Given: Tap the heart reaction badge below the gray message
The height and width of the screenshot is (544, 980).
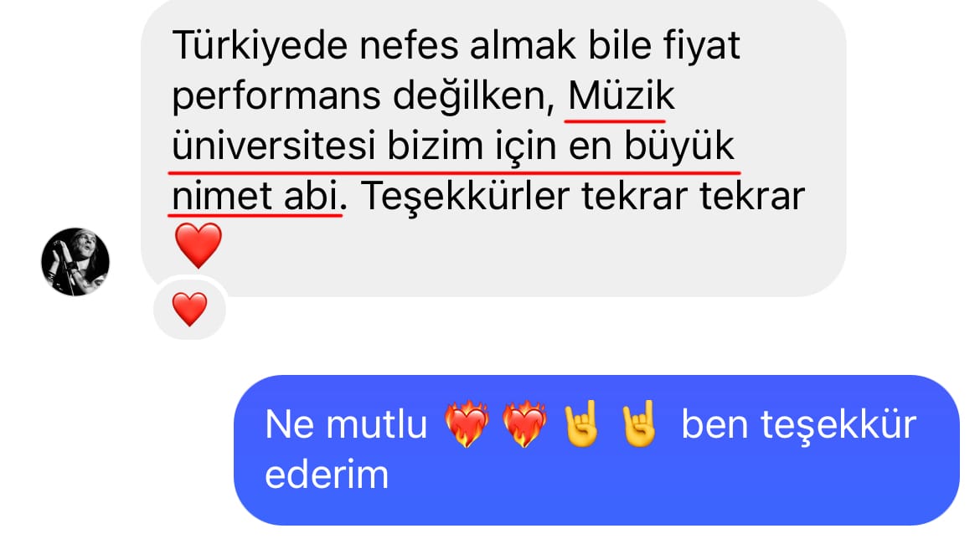Looking at the screenshot, I should click(x=189, y=309).
